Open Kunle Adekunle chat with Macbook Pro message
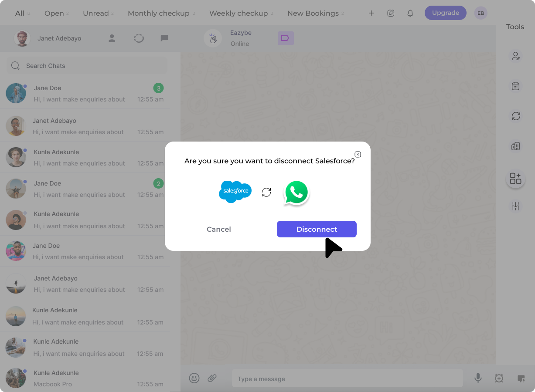 click(x=84, y=378)
